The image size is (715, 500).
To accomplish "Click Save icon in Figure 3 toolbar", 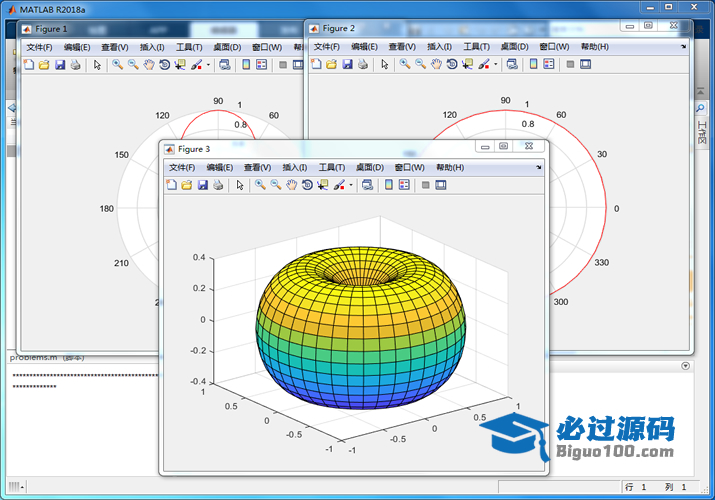I will coord(203,185).
